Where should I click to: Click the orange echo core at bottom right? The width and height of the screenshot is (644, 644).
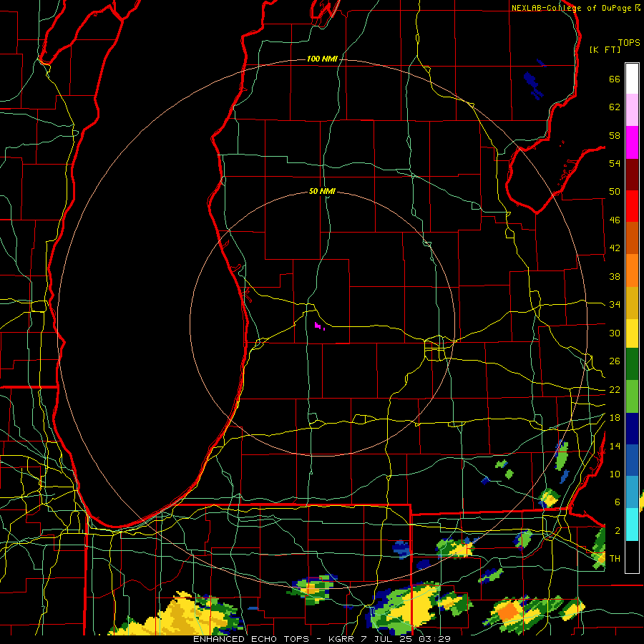coord(509,611)
